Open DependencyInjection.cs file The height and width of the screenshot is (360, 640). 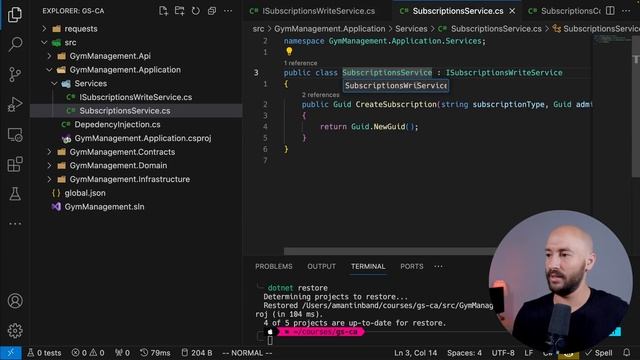(117, 124)
